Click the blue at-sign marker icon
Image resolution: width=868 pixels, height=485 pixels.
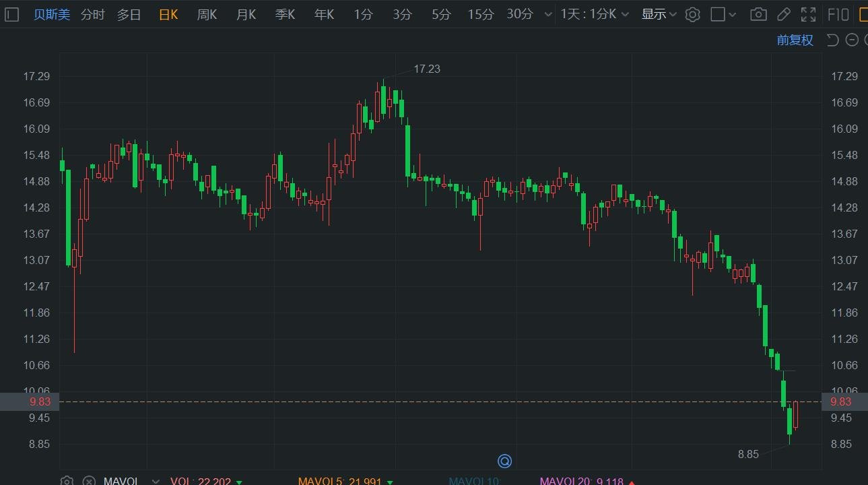504,461
